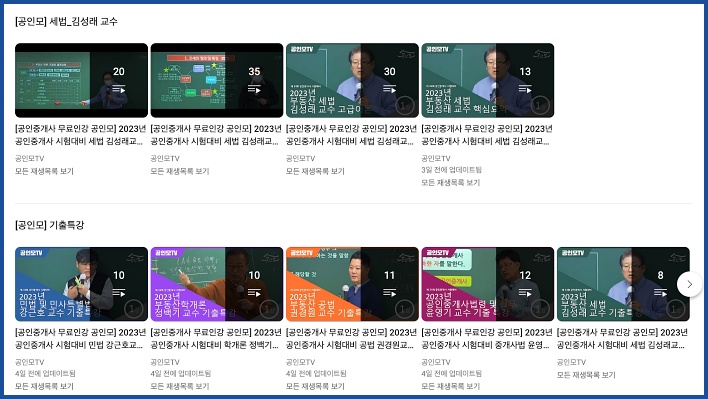Click 공인모TV channel under 13-video playlist
The image size is (708, 399).
point(436,158)
